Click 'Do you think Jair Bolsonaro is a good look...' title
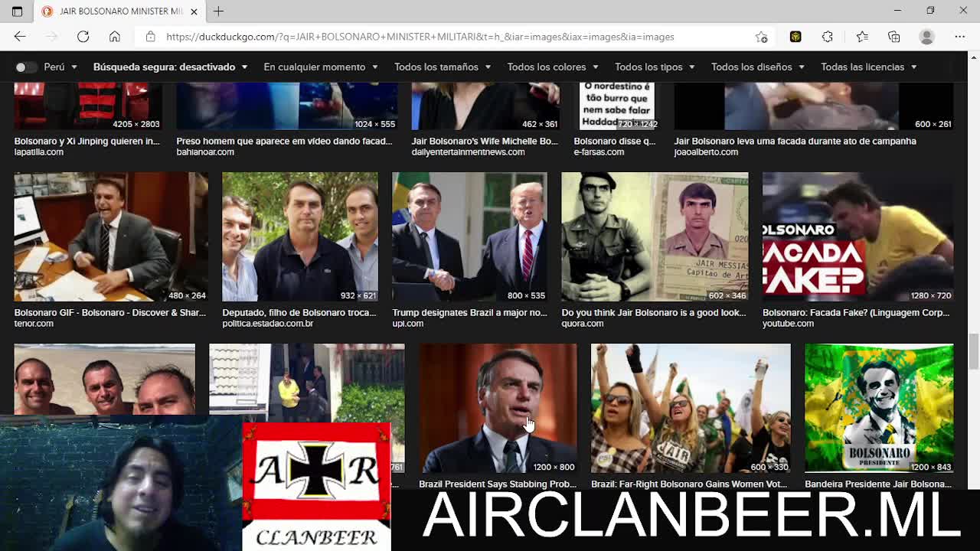Screen dimensions: 980x551 653,312
